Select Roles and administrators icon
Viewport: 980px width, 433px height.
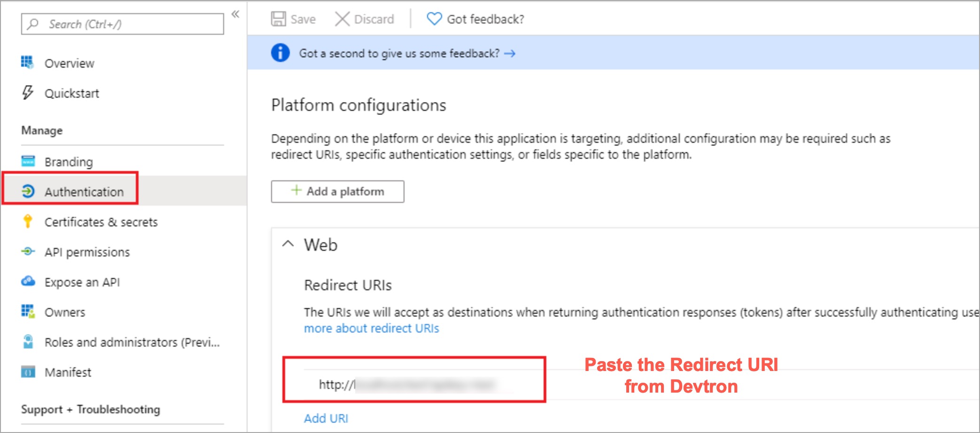28,342
